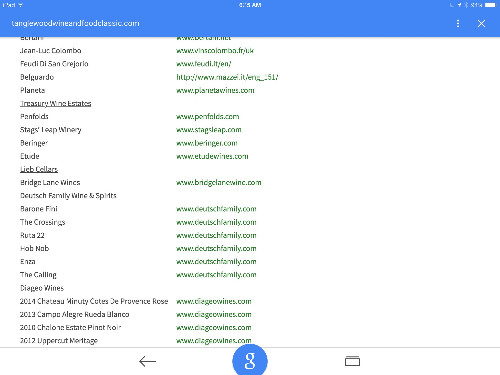The image size is (500, 375).
Task: Select Deutsch Family Wine & Spirits text
Action: (68, 196)
